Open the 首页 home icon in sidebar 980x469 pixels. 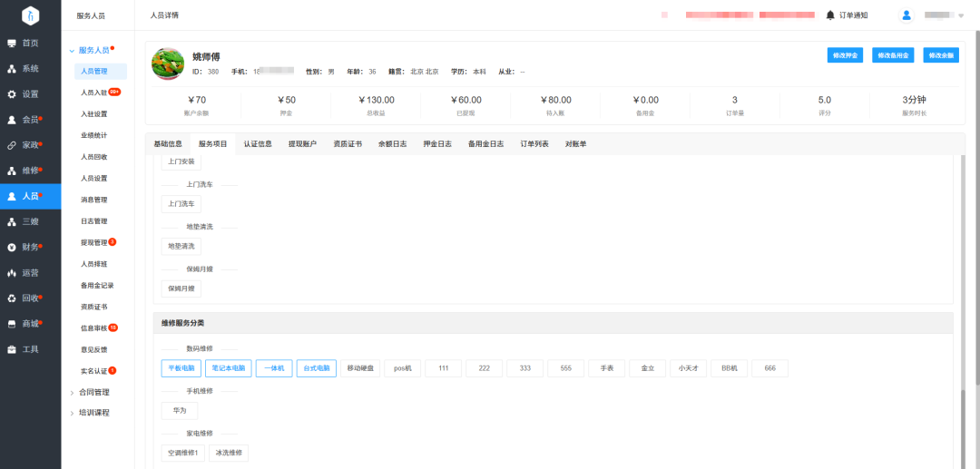pos(11,44)
